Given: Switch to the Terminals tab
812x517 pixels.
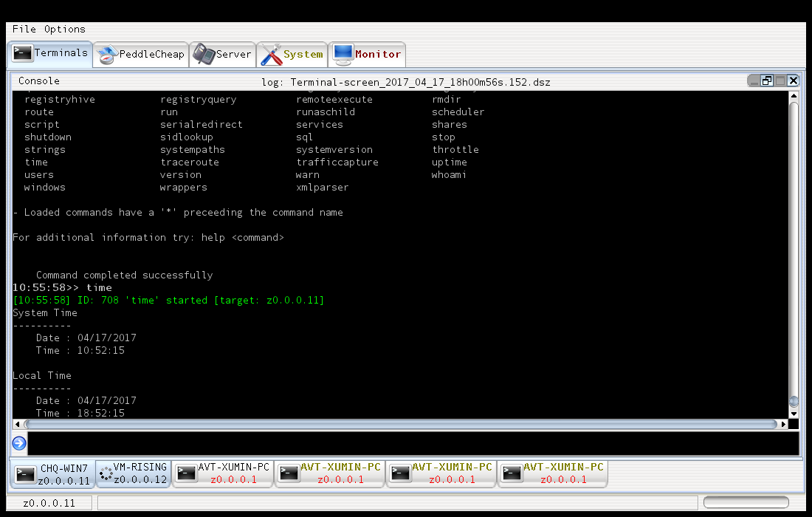Looking at the screenshot, I should [x=51, y=54].
